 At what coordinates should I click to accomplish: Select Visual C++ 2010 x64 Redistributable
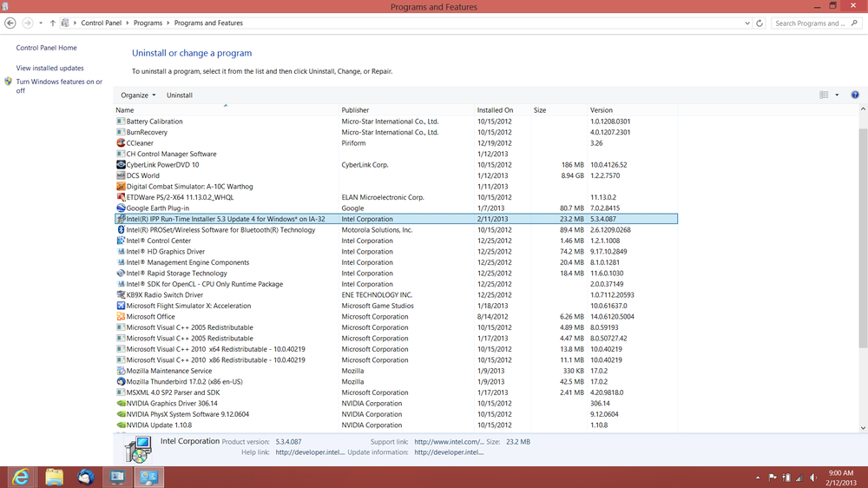coord(396,349)
